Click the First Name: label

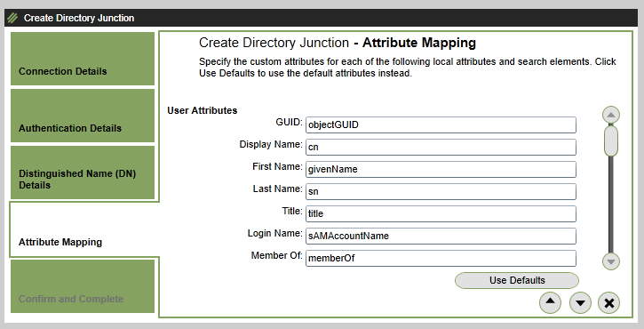278,166
